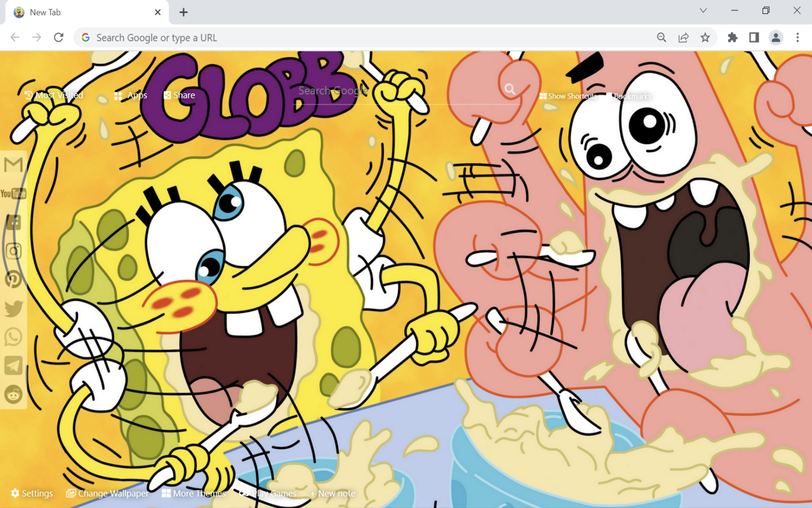812x508 pixels.
Task: Open the Telegram sidebar shortcut
Action: click(13, 366)
